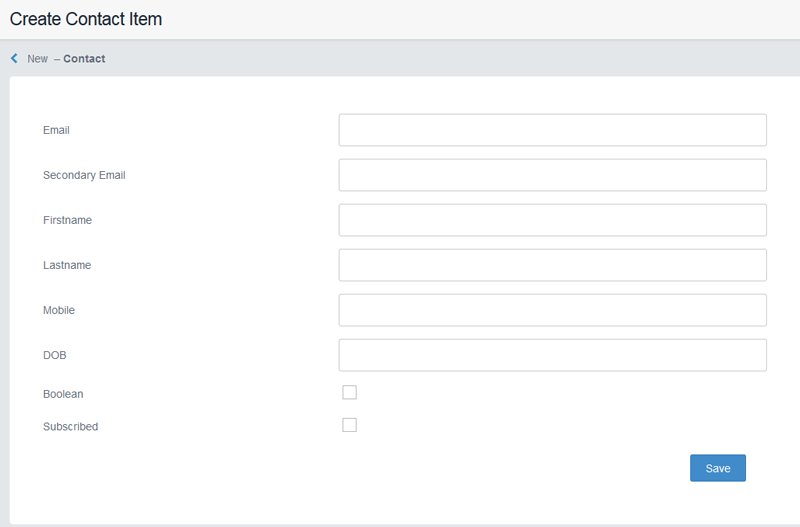Image resolution: width=800 pixels, height=527 pixels.
Task: Select the Firstname text box
Action: [552, 220]
